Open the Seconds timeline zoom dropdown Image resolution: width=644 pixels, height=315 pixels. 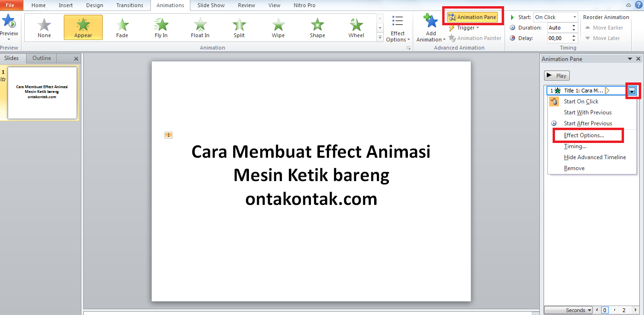click(569, 310)
